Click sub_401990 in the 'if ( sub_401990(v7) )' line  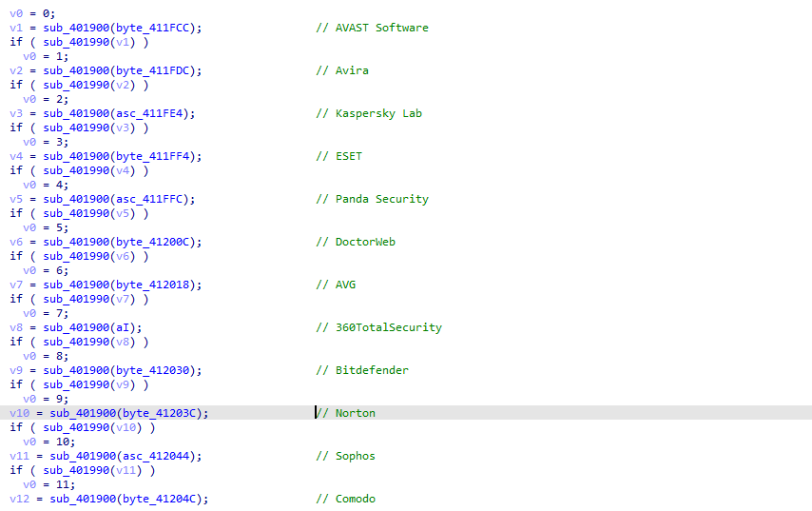tap(76, 299)
